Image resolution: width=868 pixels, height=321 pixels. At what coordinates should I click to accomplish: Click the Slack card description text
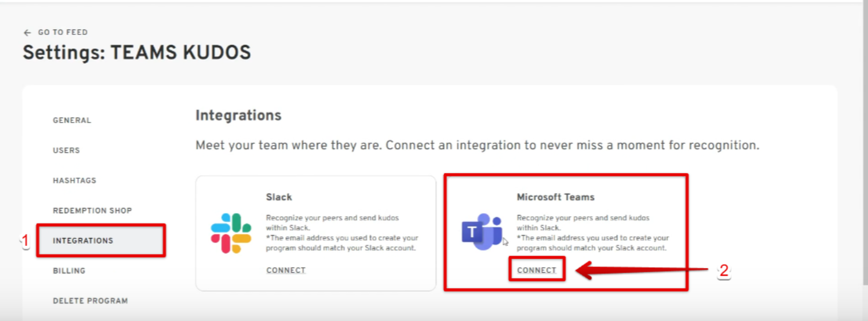click(342, 233)
